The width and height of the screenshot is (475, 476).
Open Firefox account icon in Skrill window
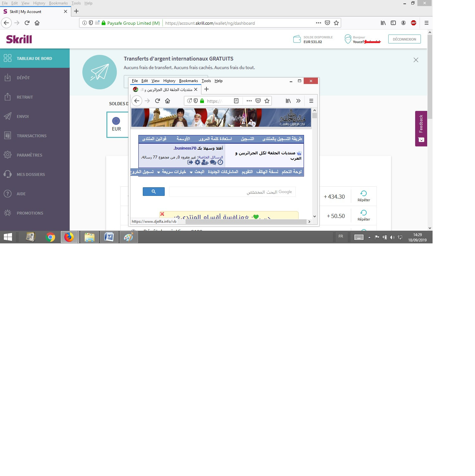click(x=403, y=23)
